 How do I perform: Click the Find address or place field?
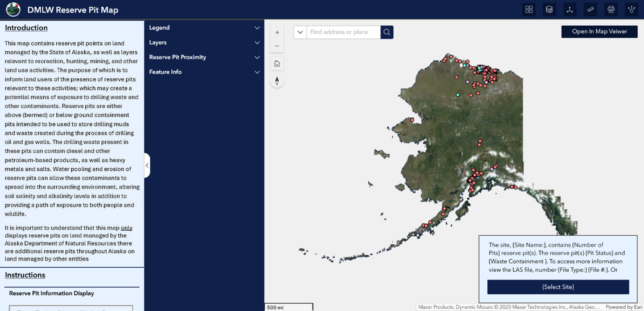pyautogui.click(x=343, y=32)
